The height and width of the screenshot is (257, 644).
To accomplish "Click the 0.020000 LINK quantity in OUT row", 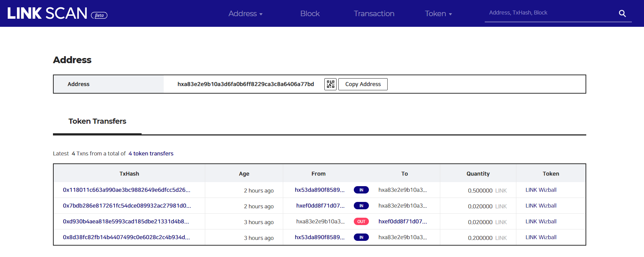I will 487,222.
